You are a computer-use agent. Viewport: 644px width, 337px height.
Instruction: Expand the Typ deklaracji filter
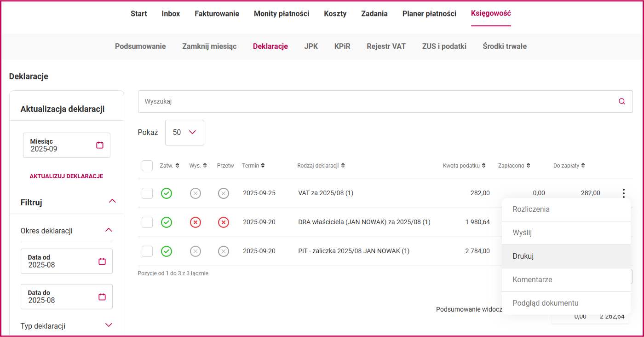[109, 325]
